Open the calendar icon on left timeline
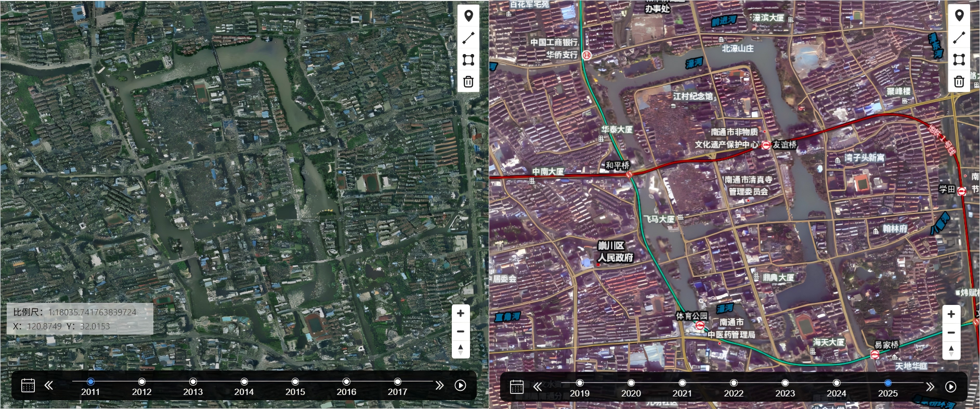 [x=28, y=386]
